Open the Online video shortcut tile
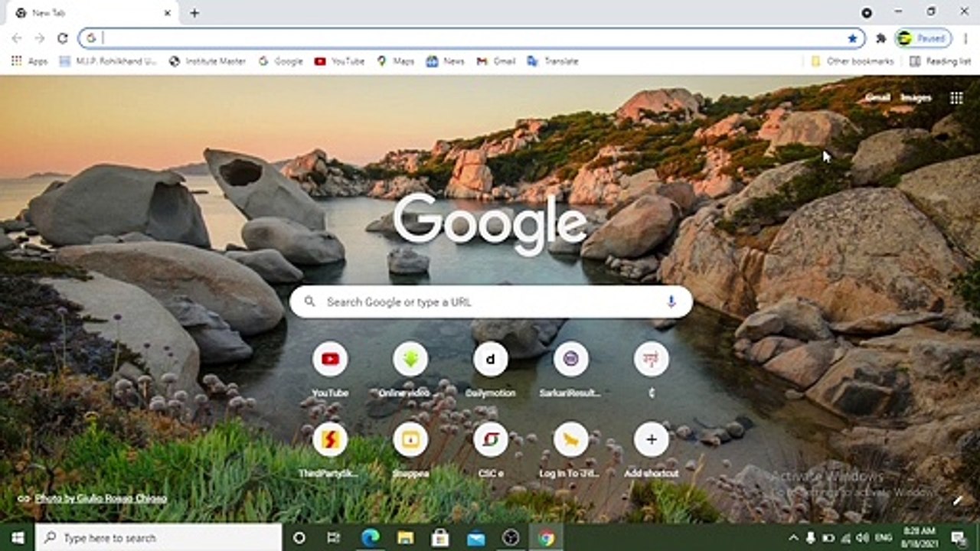The image size is (980, 551). [410, 360]
